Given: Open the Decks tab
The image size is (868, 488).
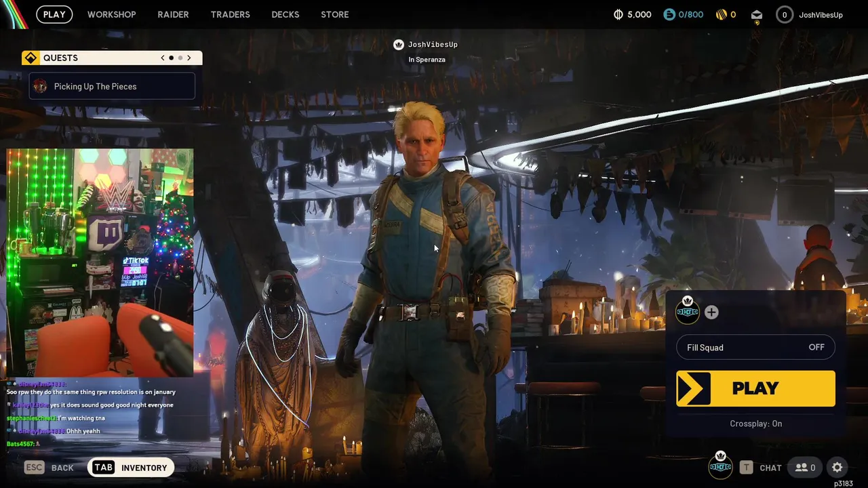Looking at the screenshot, I should click(x=285, y=14).
